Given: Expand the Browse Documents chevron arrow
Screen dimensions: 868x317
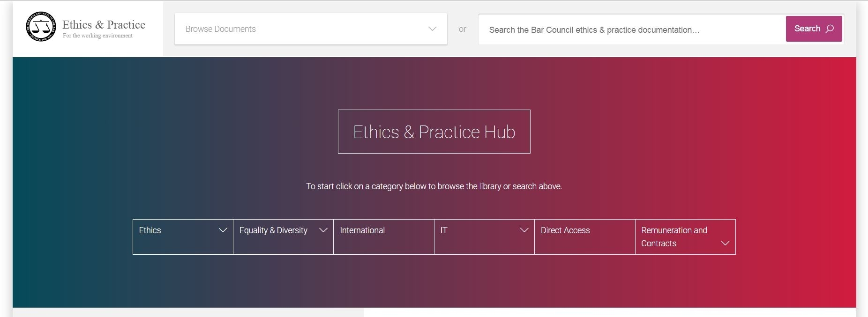Looking at the screenshot, I should tap(432, 29).
